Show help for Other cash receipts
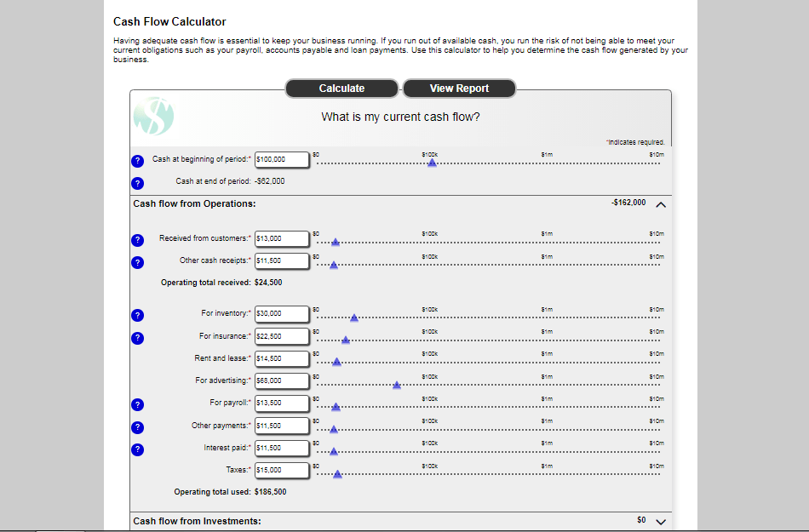Image resolution: width=809 pixels, height=532 pixels. point(137,262)
